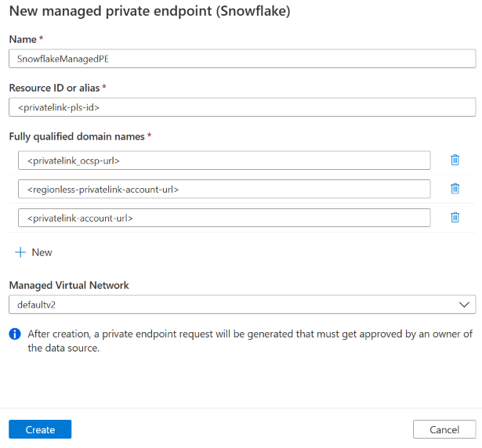Click the New managed private endpoint heading
This screenshot has width=482, height=448.
147,12
